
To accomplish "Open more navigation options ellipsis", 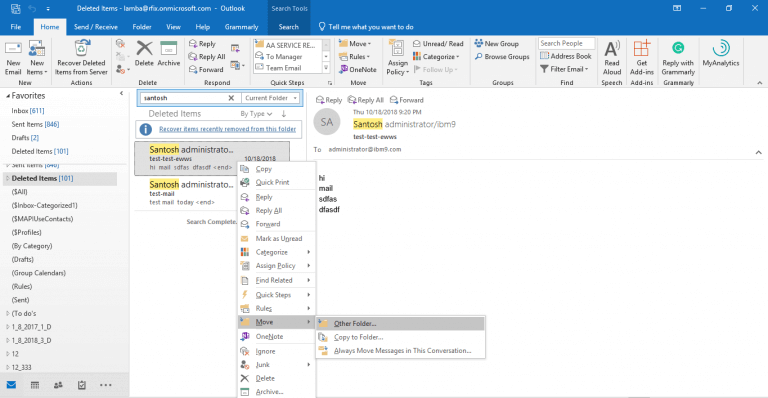I will 106,385.
